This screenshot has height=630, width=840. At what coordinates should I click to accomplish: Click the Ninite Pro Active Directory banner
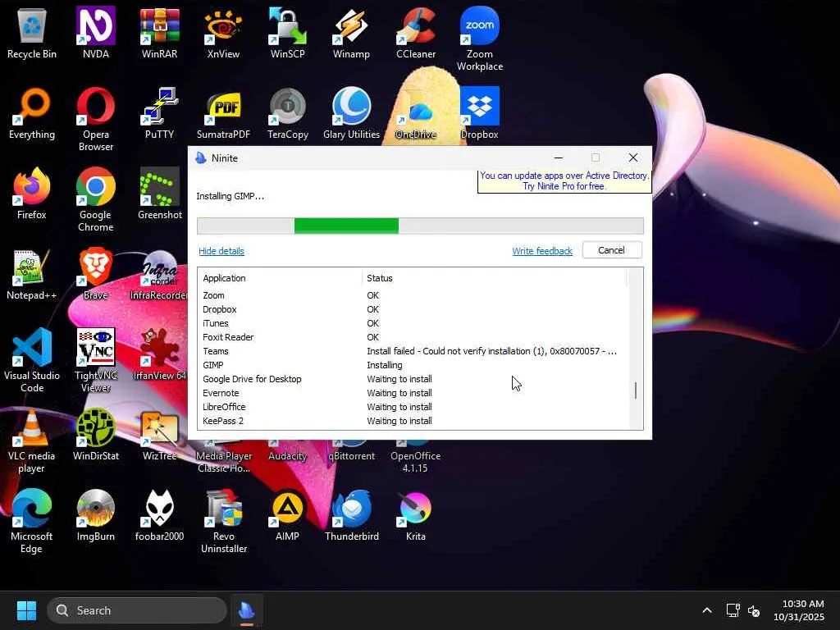(564, 181)
